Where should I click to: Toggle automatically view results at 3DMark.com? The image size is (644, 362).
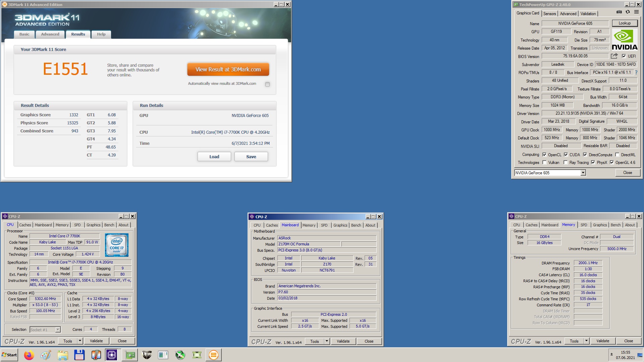coord(267,84)
